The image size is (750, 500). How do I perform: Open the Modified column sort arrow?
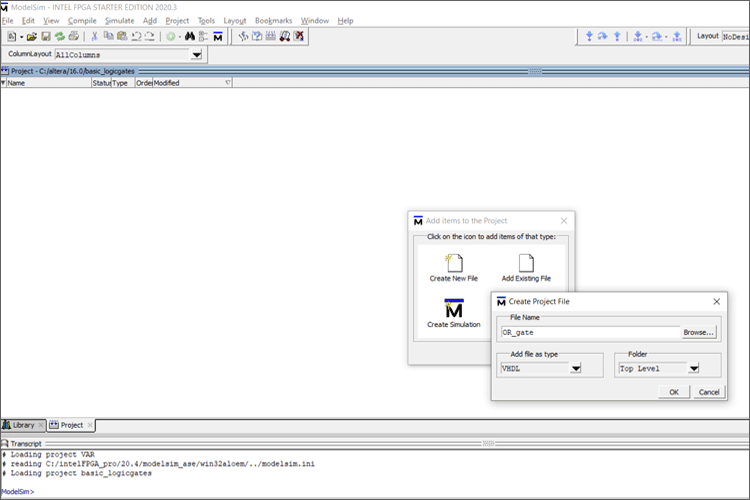pyautogui.click(x=228, y=83)
